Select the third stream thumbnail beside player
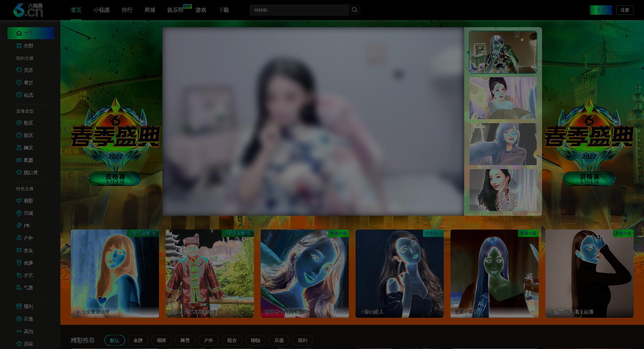 (x=503, y=144)
